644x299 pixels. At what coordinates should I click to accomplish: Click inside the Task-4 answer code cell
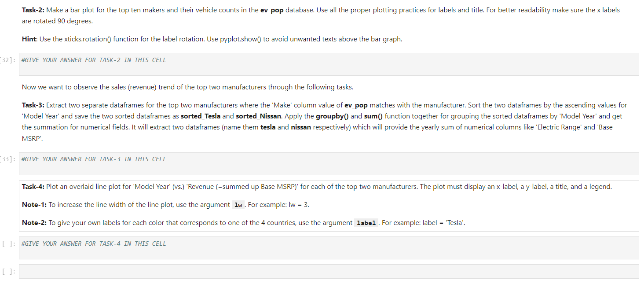point(176,247)
